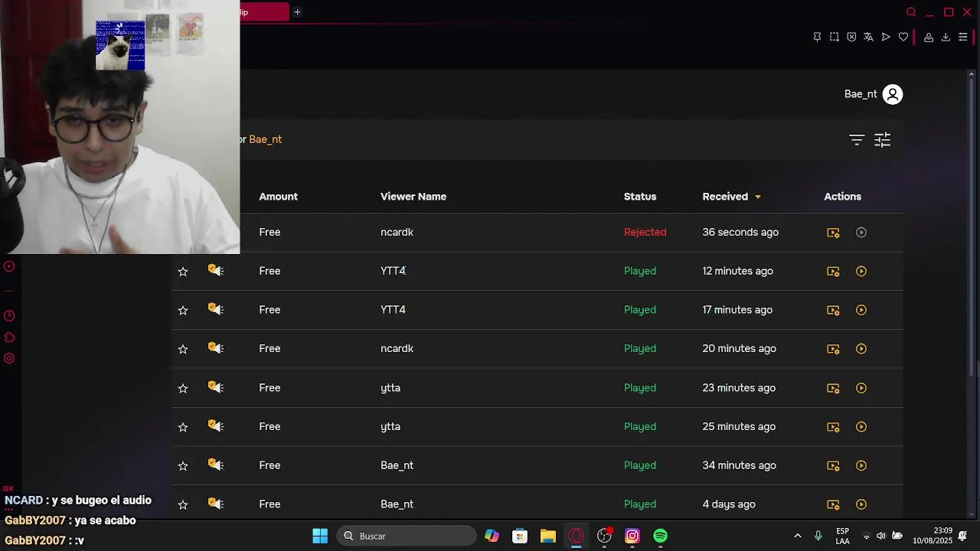Open Bae_nt account name at top right
980x551 pixels.
click(861, 94)
